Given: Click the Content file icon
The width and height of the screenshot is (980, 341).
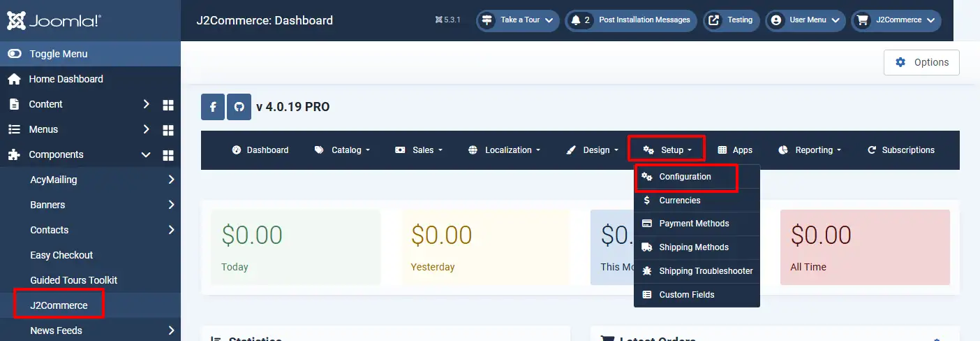Looking at the screenshot, I should [x=14, y=104].
